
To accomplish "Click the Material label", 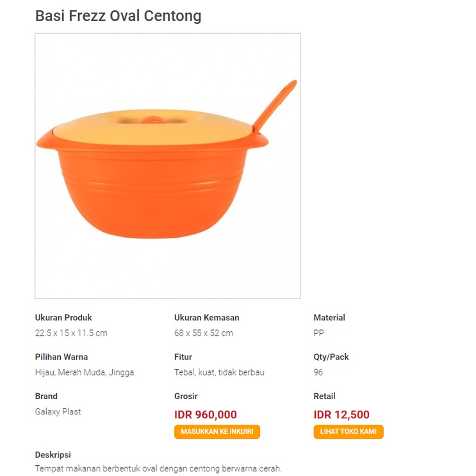I will 329,318.
